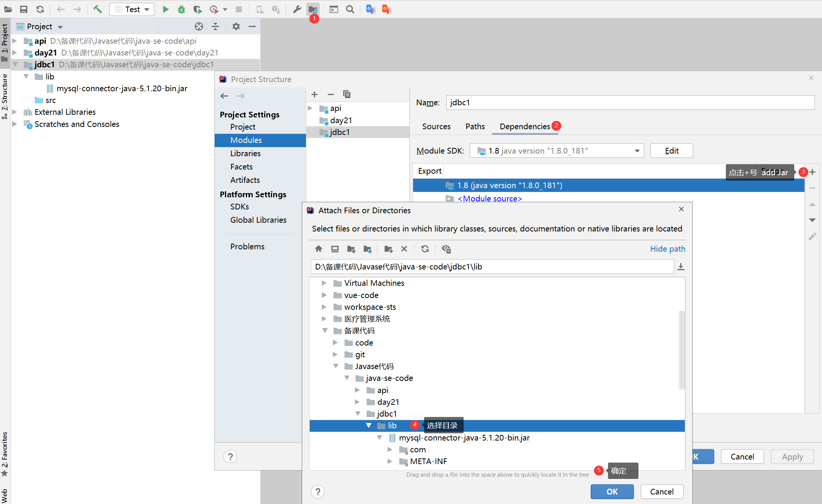
Task: Click the Debug bug icon
Action: 181,9
